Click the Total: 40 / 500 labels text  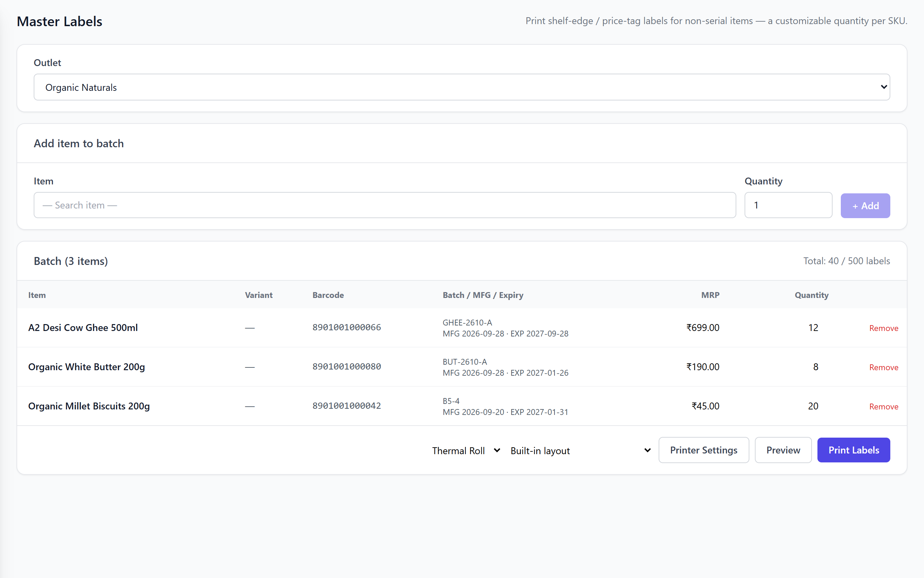tap(847, 261)
